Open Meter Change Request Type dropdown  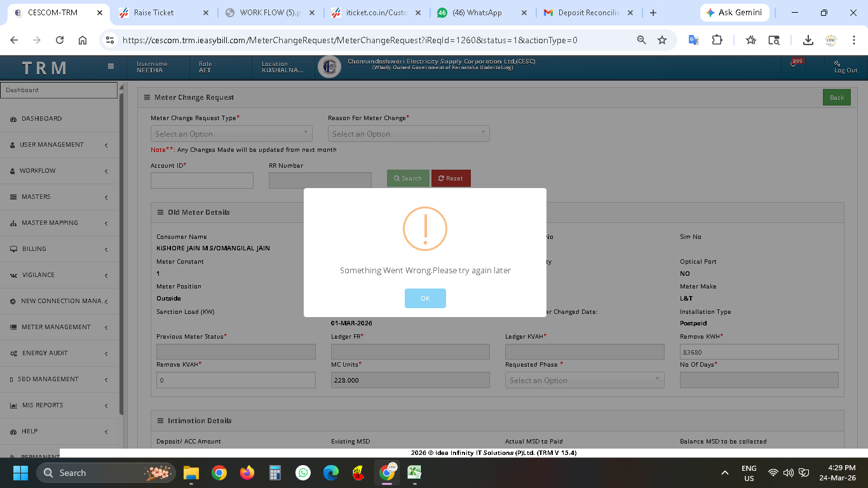pos(231,133)
